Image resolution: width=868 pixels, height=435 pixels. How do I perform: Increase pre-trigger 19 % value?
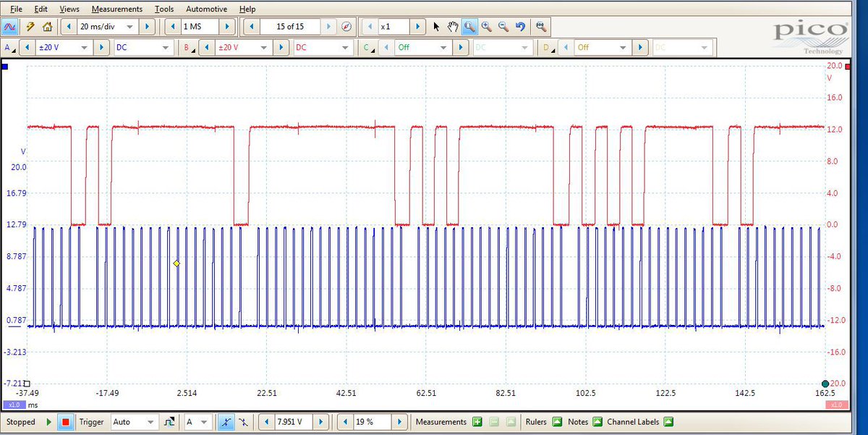(400, 422)
